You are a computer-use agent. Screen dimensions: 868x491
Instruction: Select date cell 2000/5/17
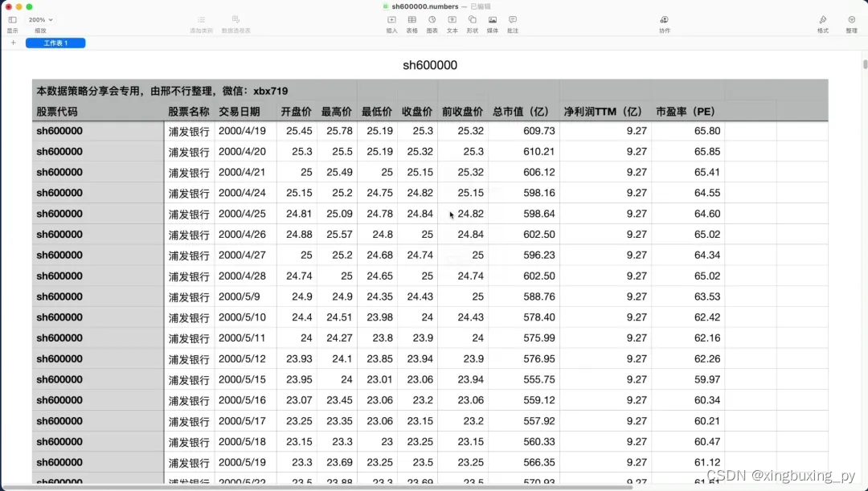coord(245,421)
